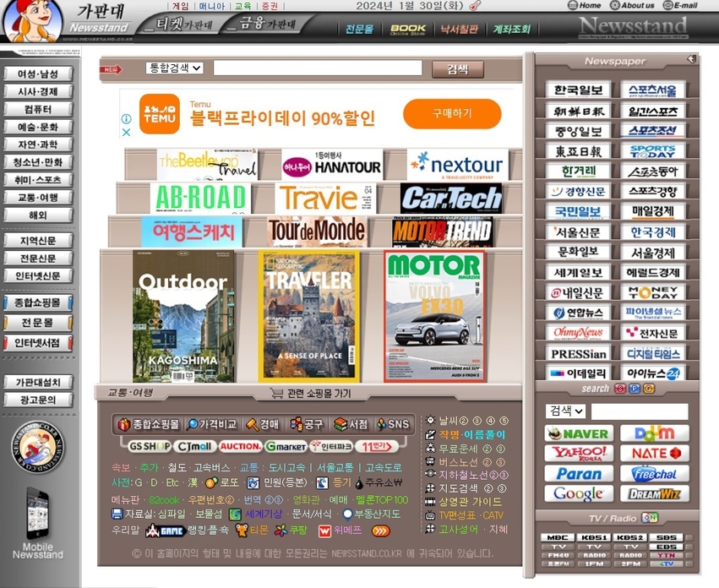Open the 인터넷서점 sidebar button
Screen dimensions: 719x588
click(38, 343)
